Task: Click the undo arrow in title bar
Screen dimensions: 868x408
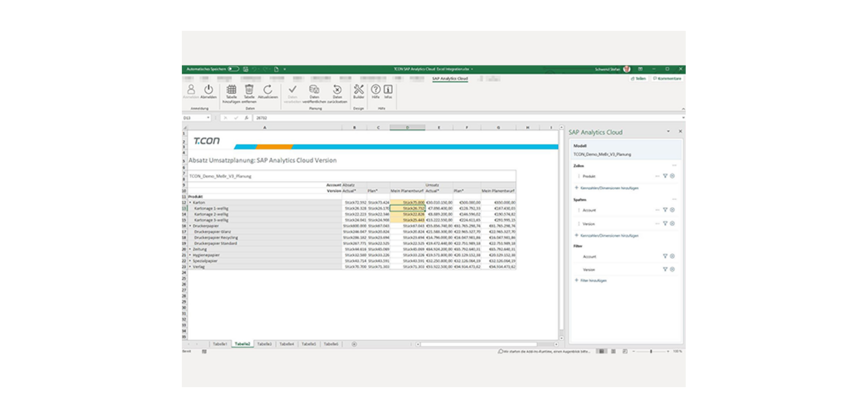Action: click(x=255, y=69)
